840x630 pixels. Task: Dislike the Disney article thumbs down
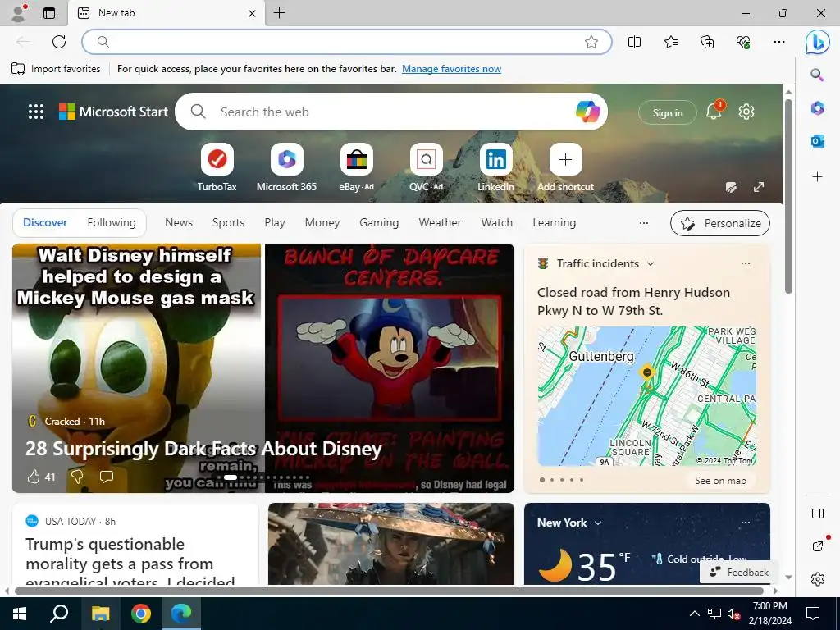77,477
